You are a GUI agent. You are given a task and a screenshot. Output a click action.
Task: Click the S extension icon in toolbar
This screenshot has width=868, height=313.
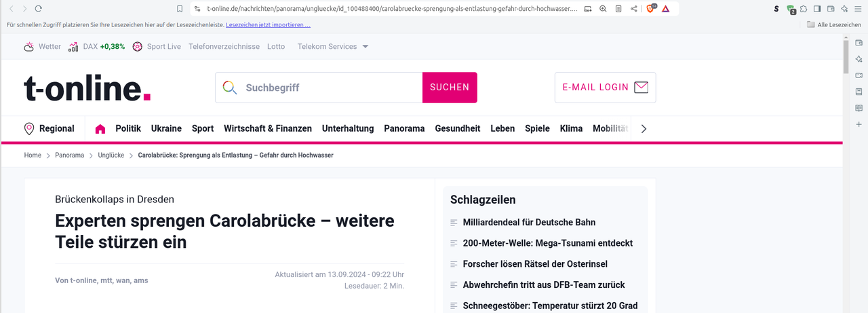click(x=776, y=9)
